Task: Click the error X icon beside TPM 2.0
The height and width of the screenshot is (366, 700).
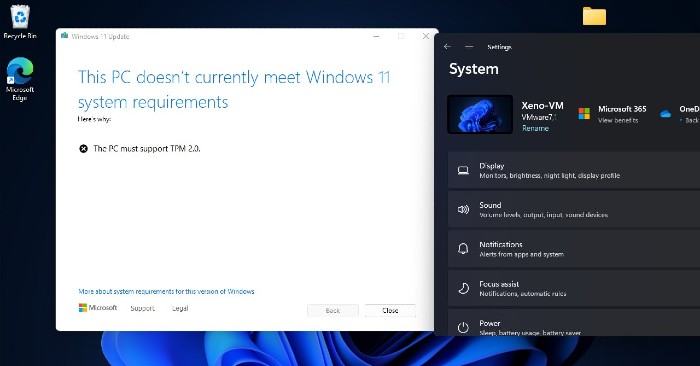Action: point(83,149)
